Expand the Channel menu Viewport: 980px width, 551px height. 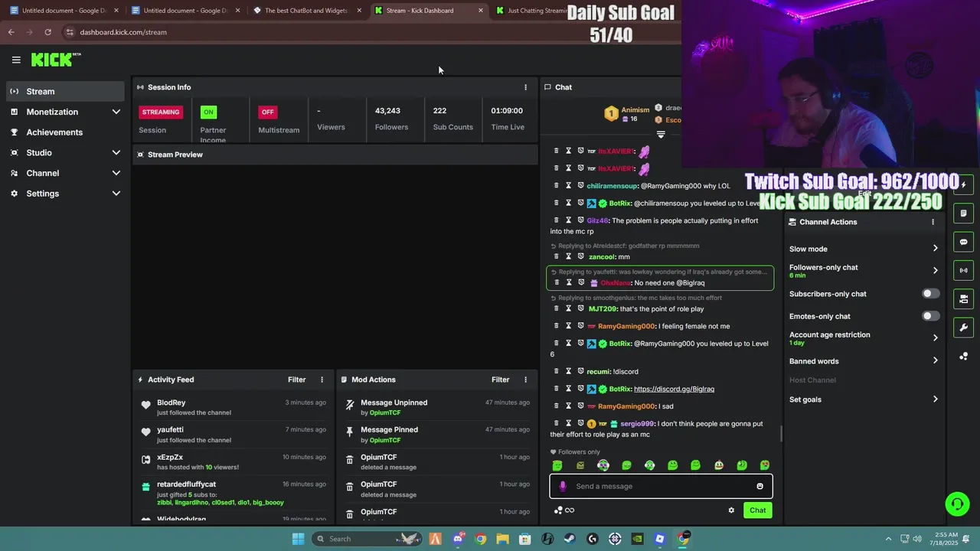[65, 173]
